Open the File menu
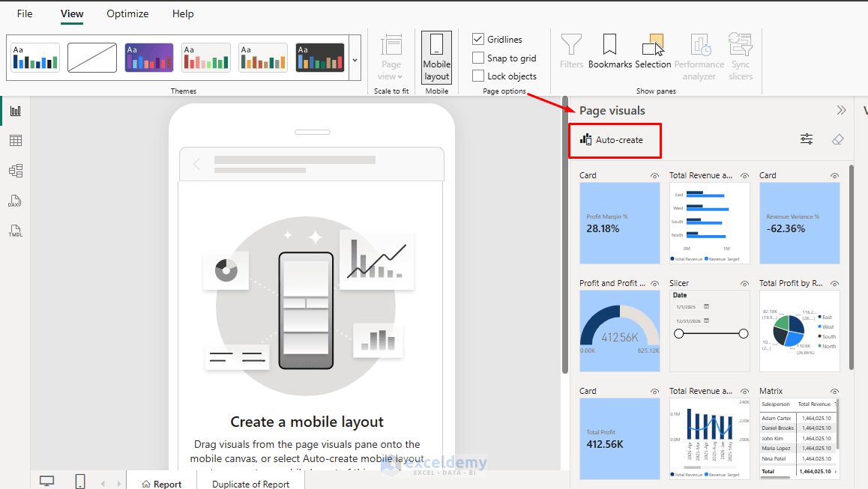The height and width of the screenshot is (489, 868). click(x=25, y=13)
